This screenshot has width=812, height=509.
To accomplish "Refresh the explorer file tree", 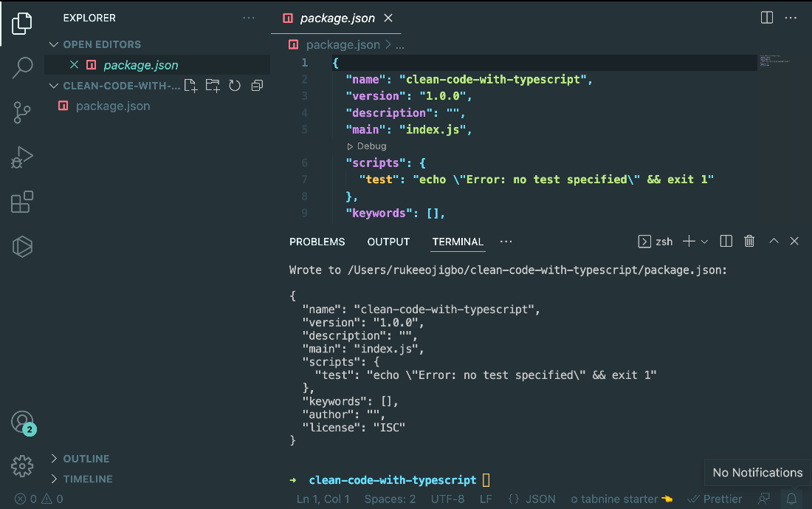I will (x=235, y=86).
